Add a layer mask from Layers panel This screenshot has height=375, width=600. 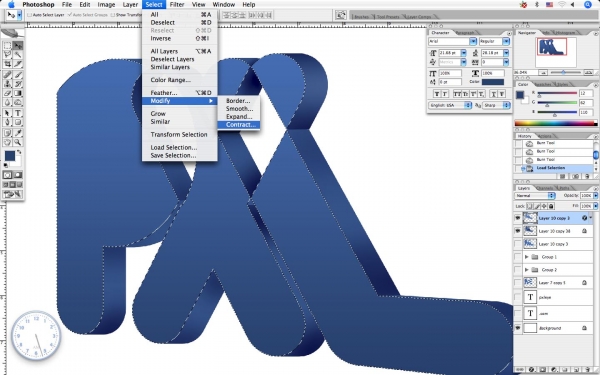[543, 370]
